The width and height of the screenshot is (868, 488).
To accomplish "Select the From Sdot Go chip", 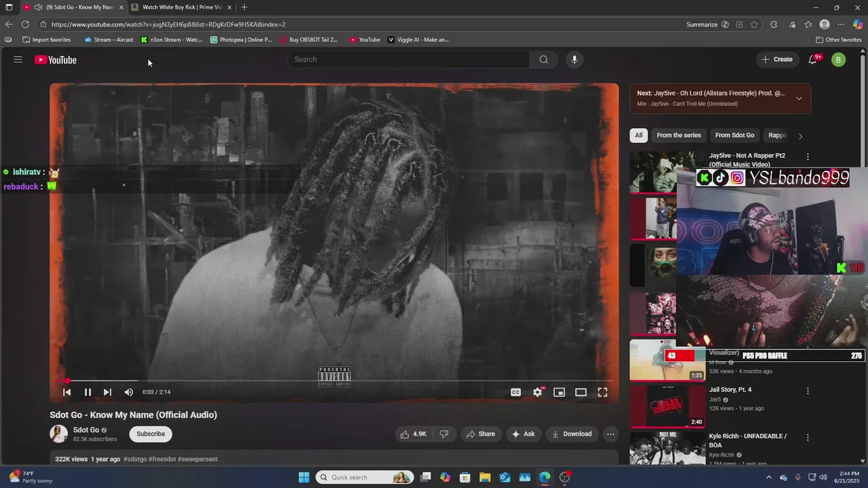I will click(734, 136).
